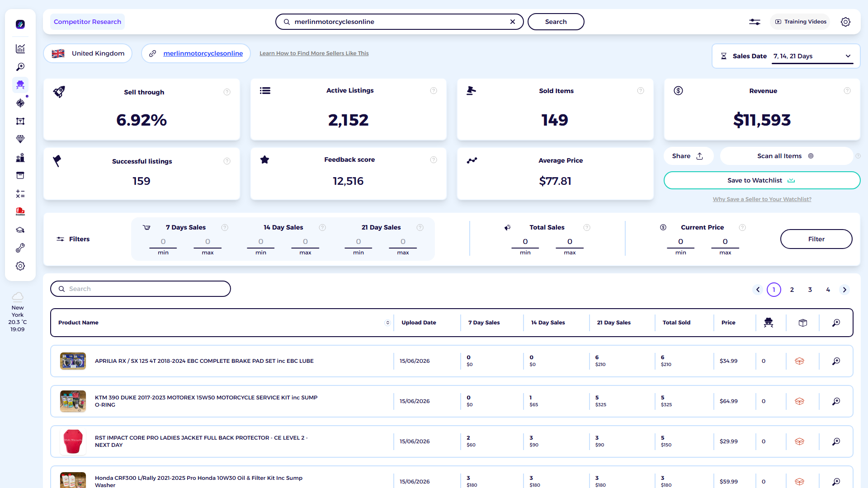The height and width of the screenshot is (488, 868).
Task: Open the graduation cap academy sidebar icon
Action: click(20, 230)
